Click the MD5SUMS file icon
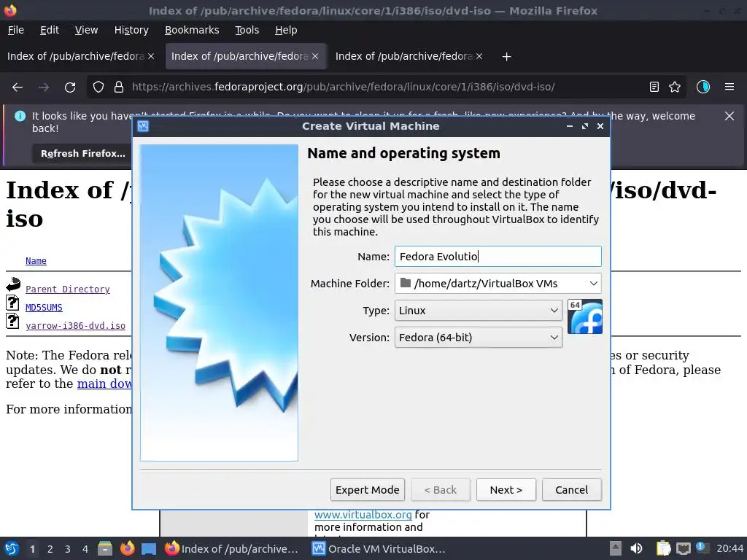The width and height of the screenshot is (747, 560). pyautogui.click(x=12, y=303)
